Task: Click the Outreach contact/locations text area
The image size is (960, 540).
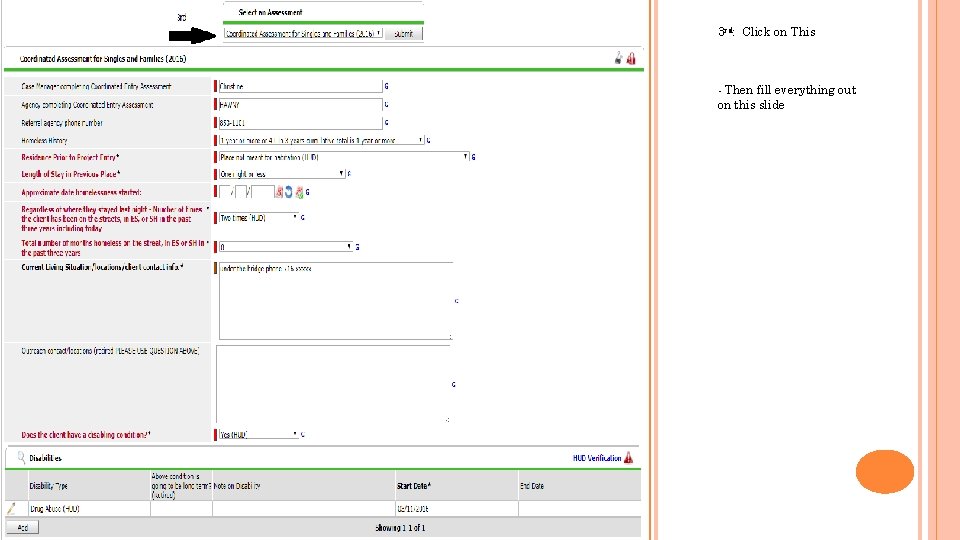Action: [333, 384]
